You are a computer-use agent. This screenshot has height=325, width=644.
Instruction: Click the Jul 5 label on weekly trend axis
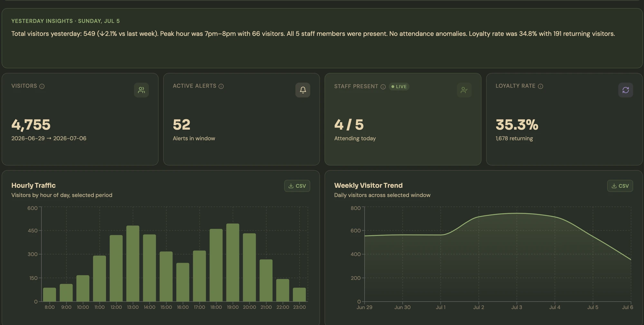click(x=593, y=307)
